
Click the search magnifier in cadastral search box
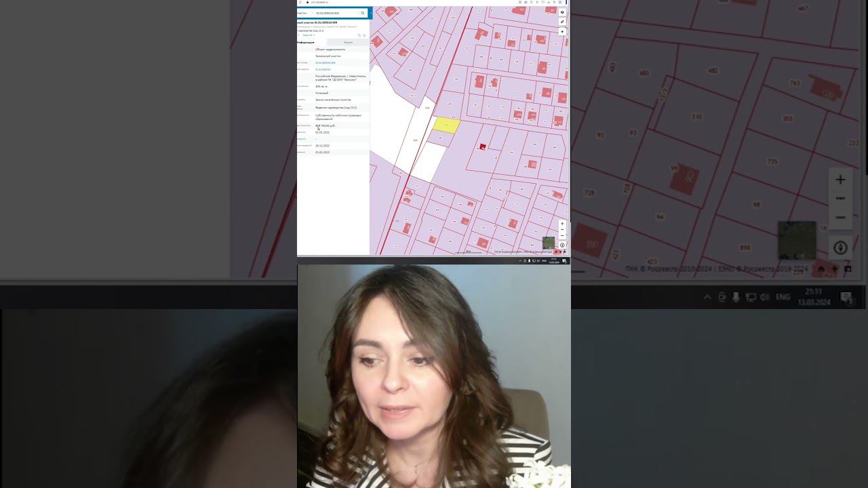[x=363, y=13]
